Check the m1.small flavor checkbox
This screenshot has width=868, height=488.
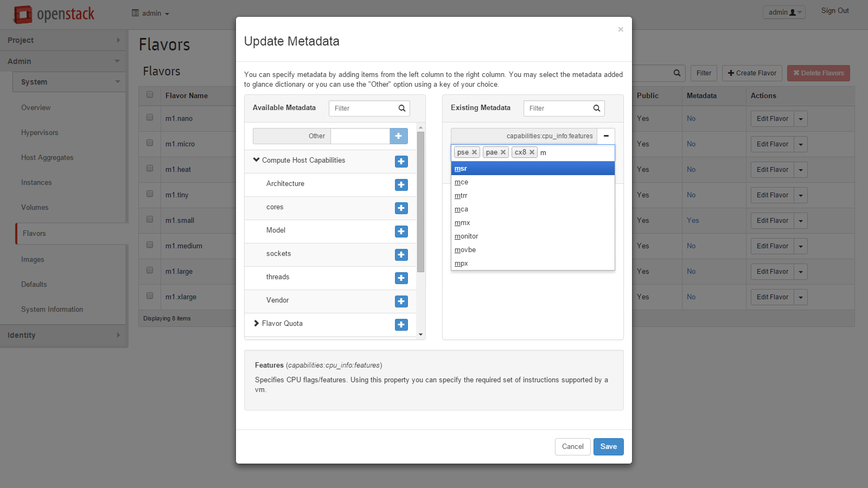[149, 219]
